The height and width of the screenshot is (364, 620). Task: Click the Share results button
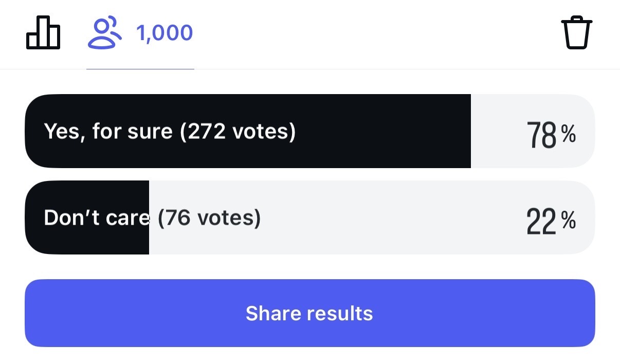(310, 313)
